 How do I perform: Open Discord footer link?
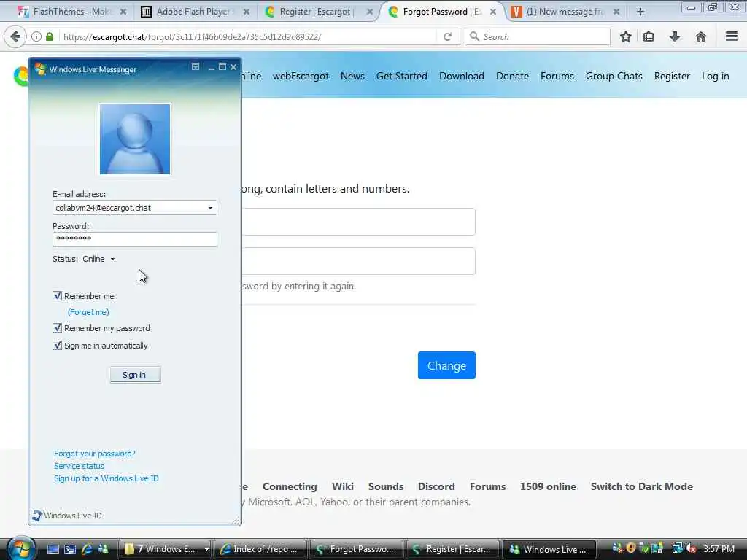(436, 486)
